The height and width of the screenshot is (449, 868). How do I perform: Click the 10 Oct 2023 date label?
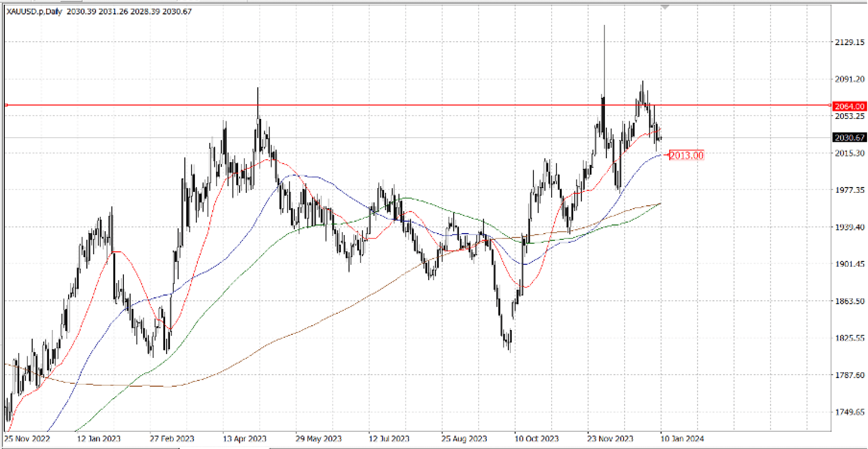coord(536,439)
